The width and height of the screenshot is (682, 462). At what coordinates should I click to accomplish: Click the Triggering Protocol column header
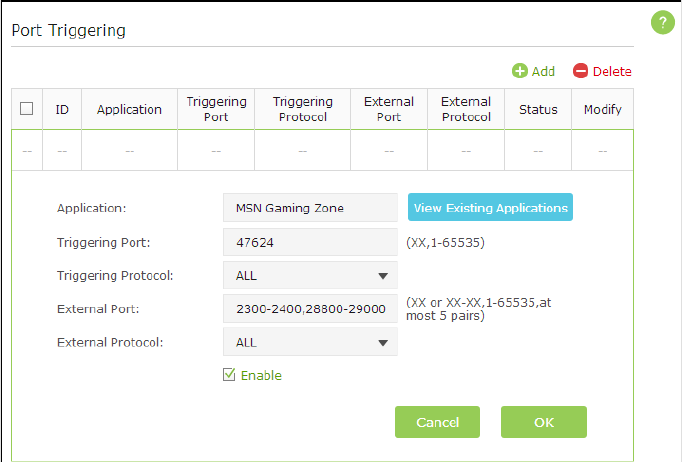303,109
